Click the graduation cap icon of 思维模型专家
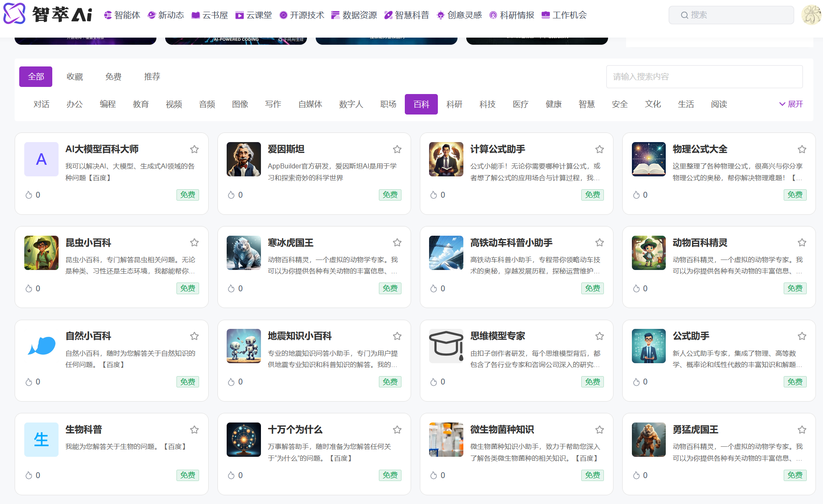The width and height of the screenshot is (823, 504). 446,346
